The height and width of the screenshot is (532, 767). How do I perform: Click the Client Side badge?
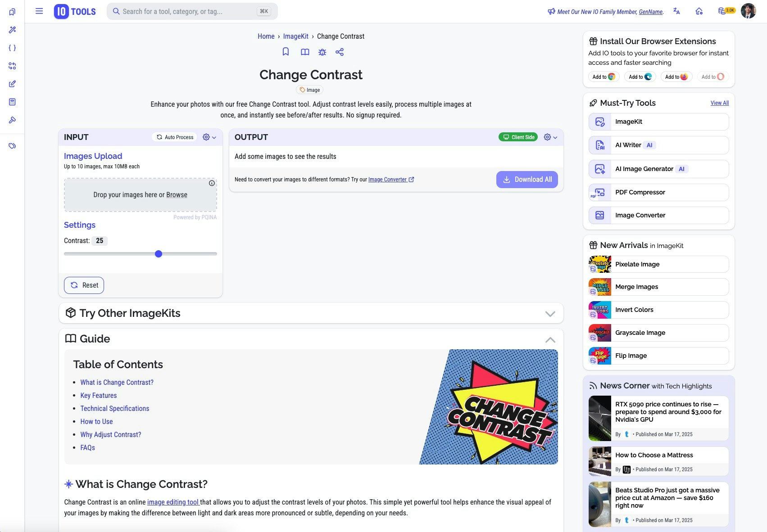[518, 137]
